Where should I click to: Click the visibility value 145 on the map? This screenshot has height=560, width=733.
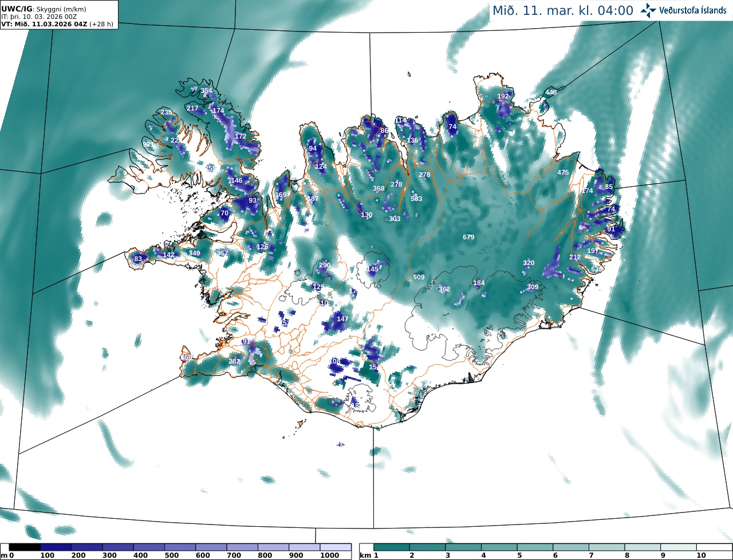tap(372, 269)
